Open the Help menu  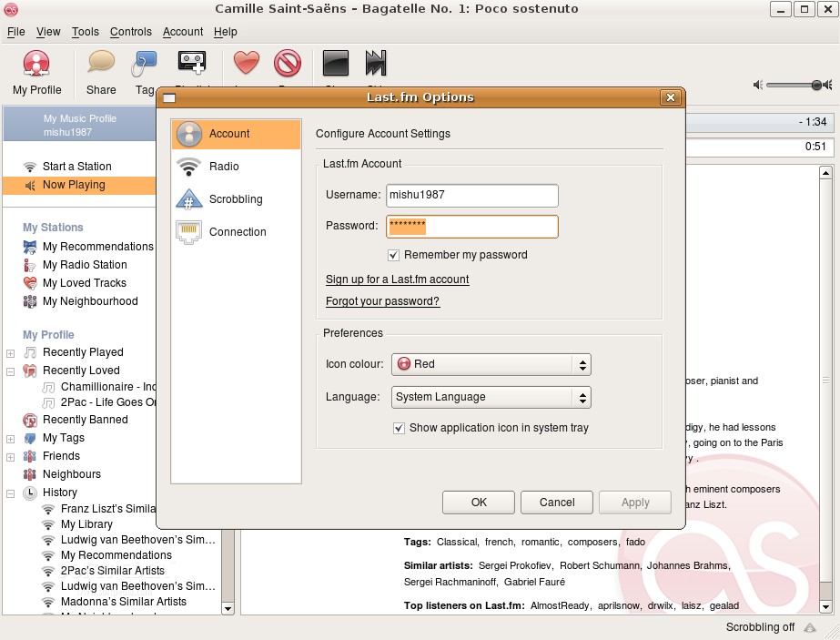(225, 32)
